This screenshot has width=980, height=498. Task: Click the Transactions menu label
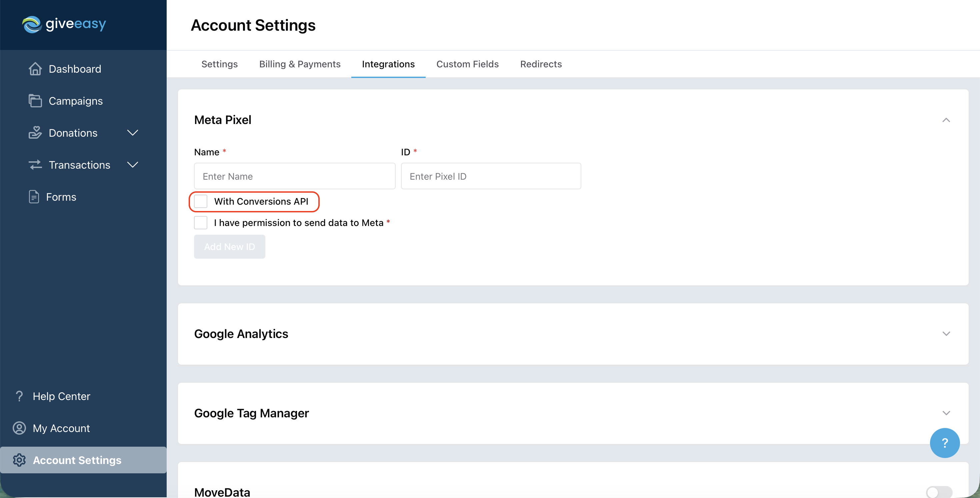80,165
